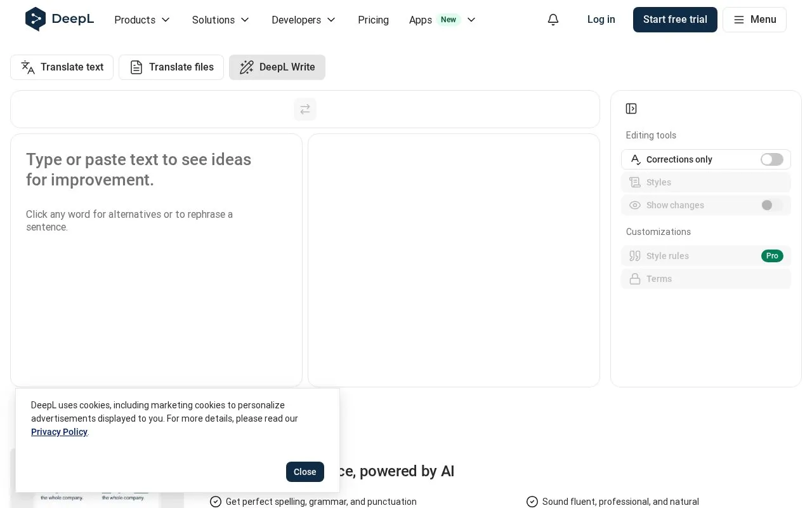The height and width of the screenshot is (508, 812).
Task: Toggle the Corrections only switch
Action: tap(772, 159)
